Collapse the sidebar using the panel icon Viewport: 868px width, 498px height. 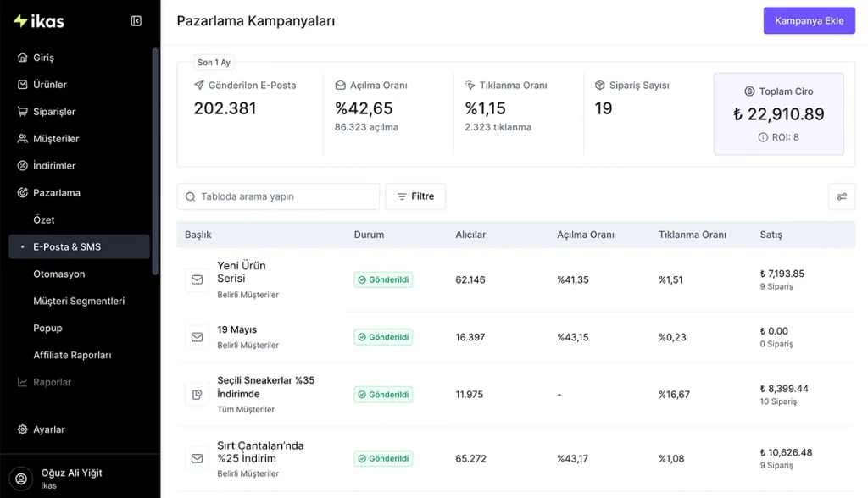(x=136, y=21)
